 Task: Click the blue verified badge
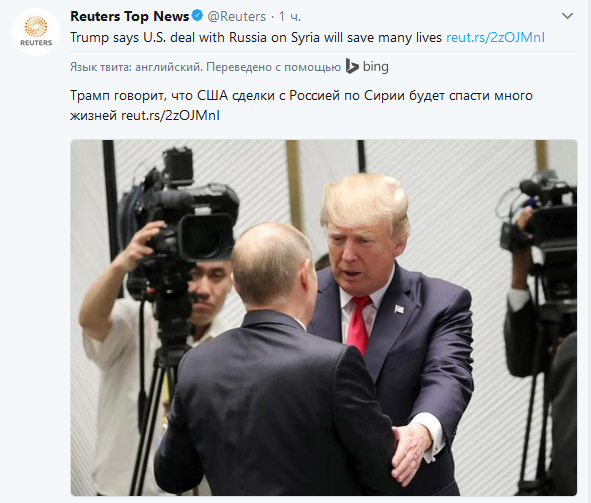[197, 16]
